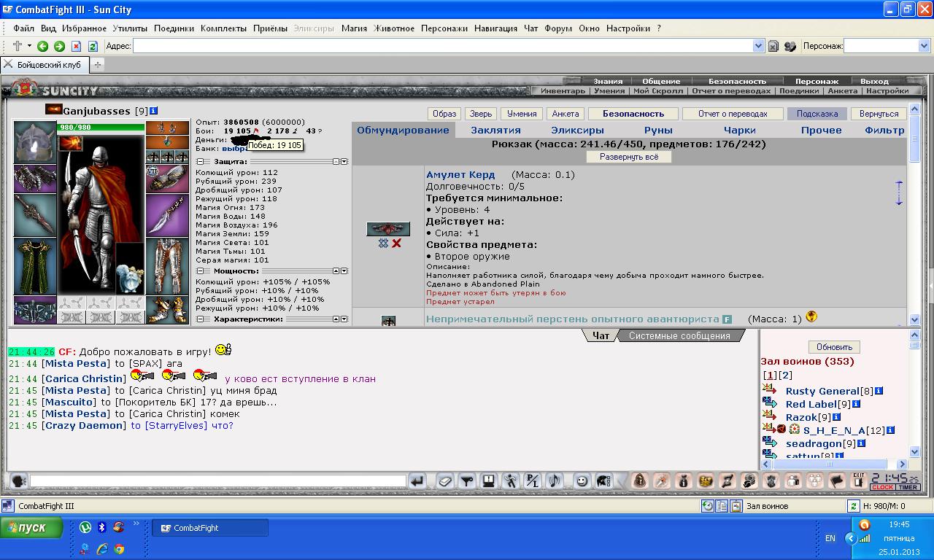Open the Навигация menu
The width and height of the screenshot is (934, 560).
tap(495, 28)
